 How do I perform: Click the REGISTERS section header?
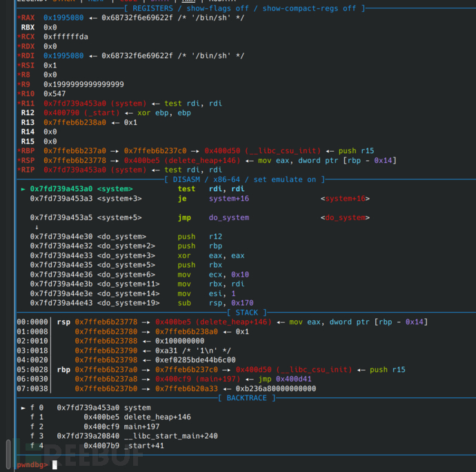point(245,8)
